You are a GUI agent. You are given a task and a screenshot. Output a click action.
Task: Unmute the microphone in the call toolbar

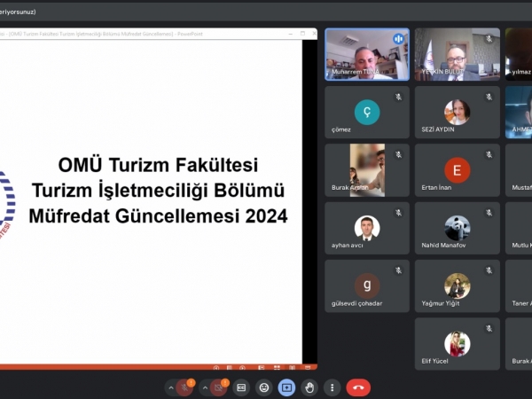click(184, 387)
